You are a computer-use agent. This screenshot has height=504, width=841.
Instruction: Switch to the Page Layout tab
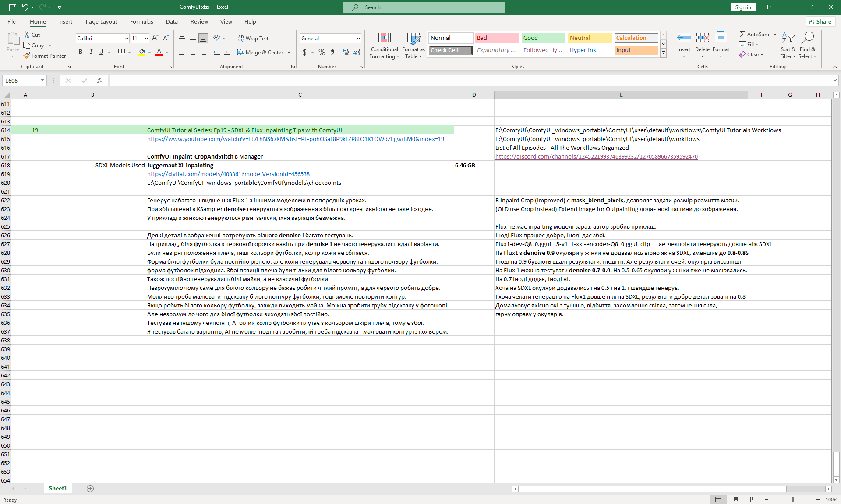(x=101, y=21)
